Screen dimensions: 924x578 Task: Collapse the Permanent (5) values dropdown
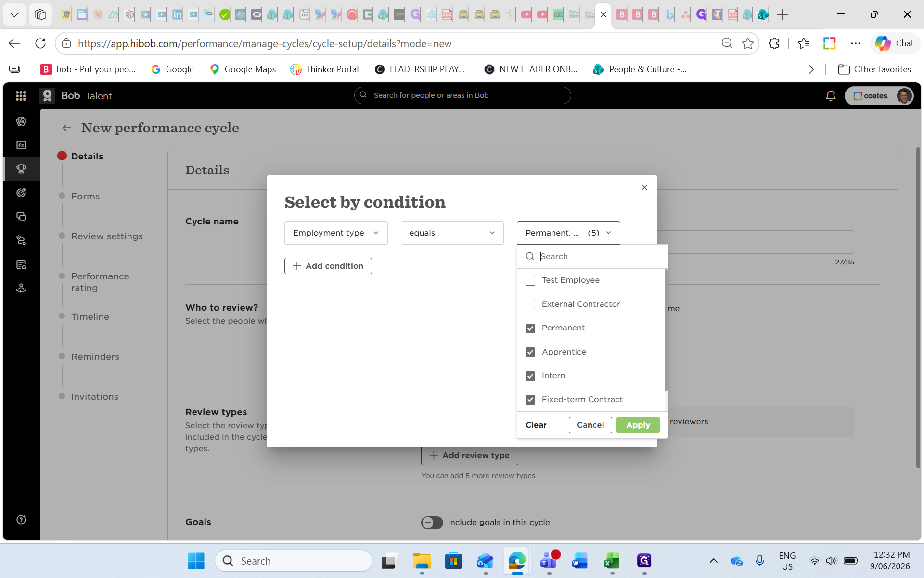[x=568, y=233]
